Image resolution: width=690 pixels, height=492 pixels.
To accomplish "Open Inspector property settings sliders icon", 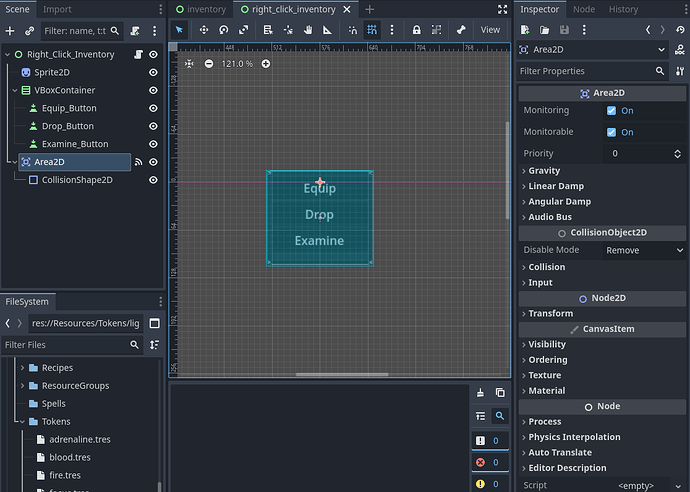I will [x=680, y=71].
